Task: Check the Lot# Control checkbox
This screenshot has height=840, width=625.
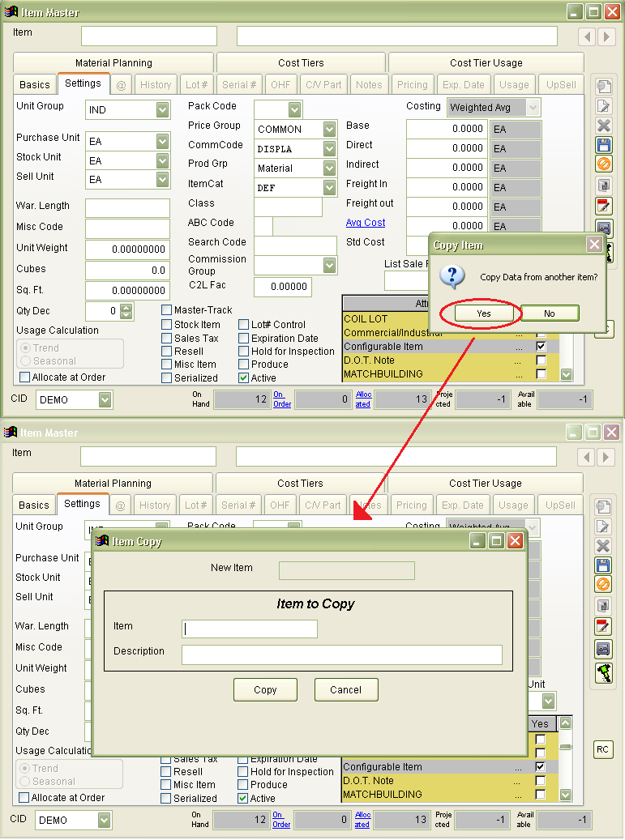Action: [244, 325]
